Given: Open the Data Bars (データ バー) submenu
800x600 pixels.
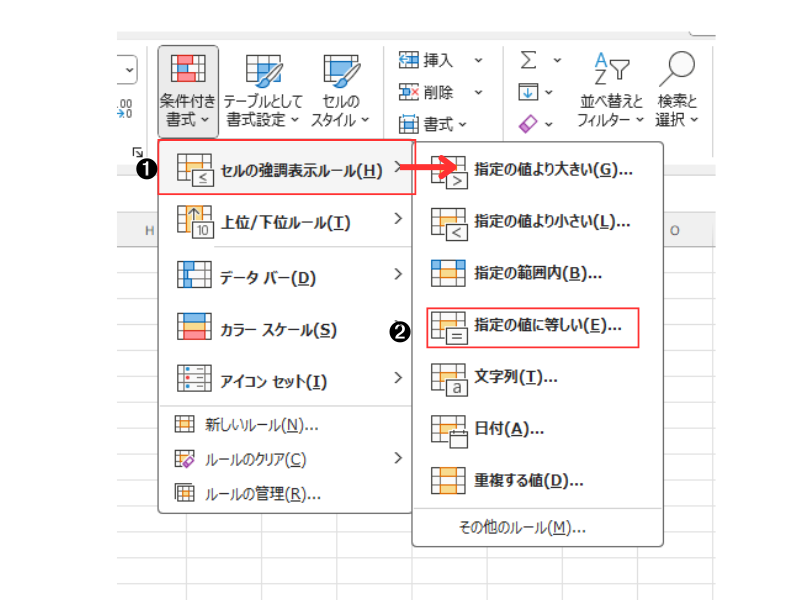Looking at the screenshot, I should click(285, 276).
